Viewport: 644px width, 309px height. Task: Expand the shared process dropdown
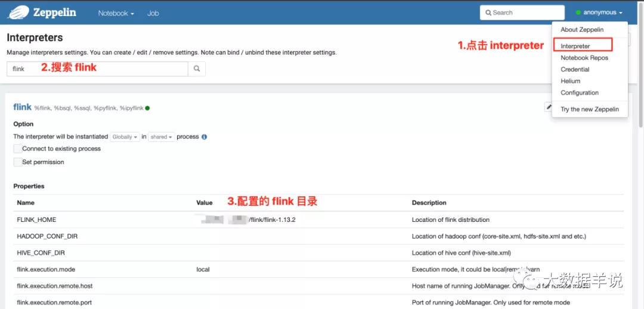[x=162, y=137]
